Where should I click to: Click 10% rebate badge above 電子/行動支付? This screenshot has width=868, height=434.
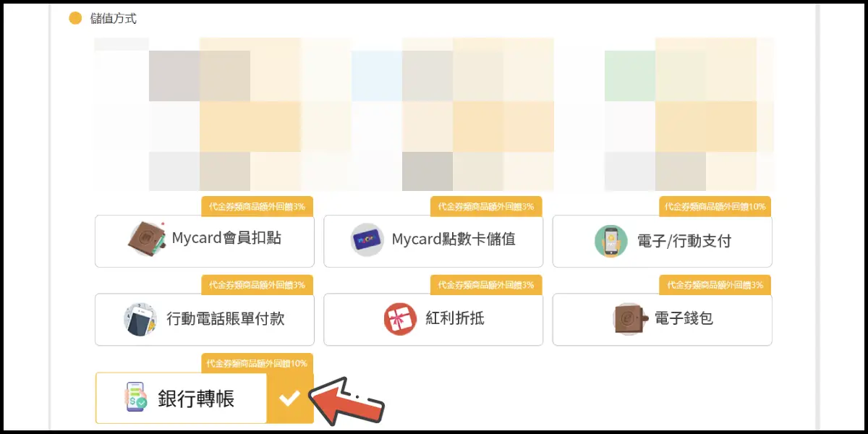point(715,206)
